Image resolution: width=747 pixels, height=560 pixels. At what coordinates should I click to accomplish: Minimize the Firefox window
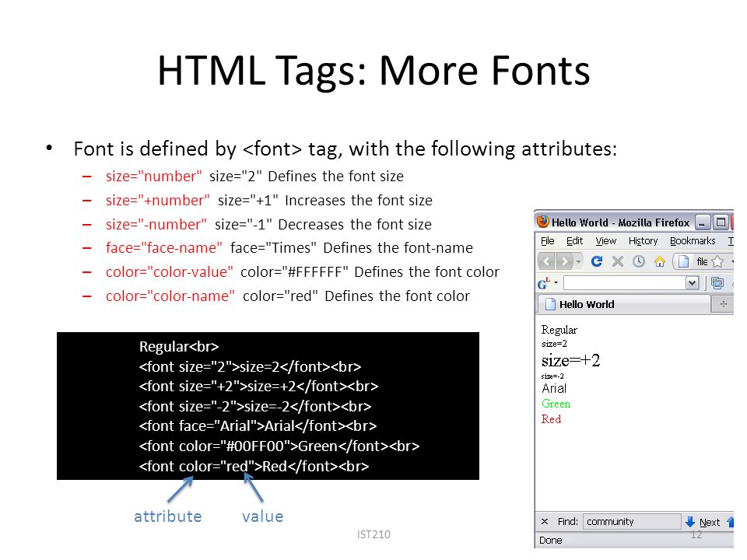[703, 222]
